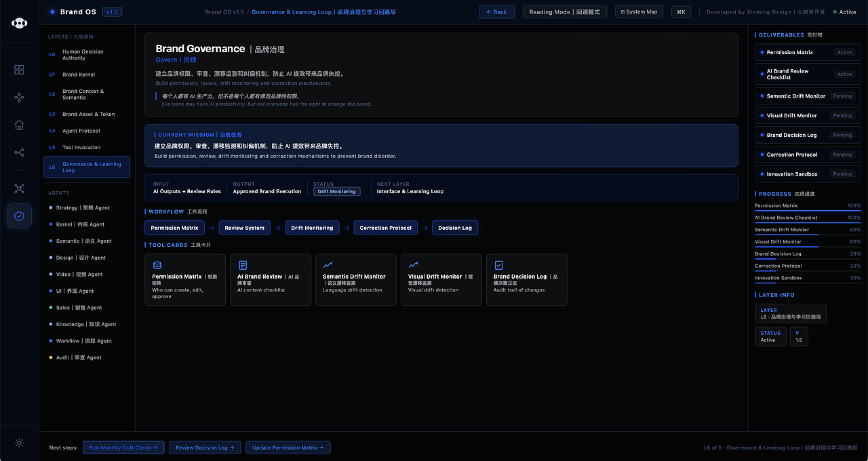Open the four-squares grid icon in sidebar

tap(19, 70)
